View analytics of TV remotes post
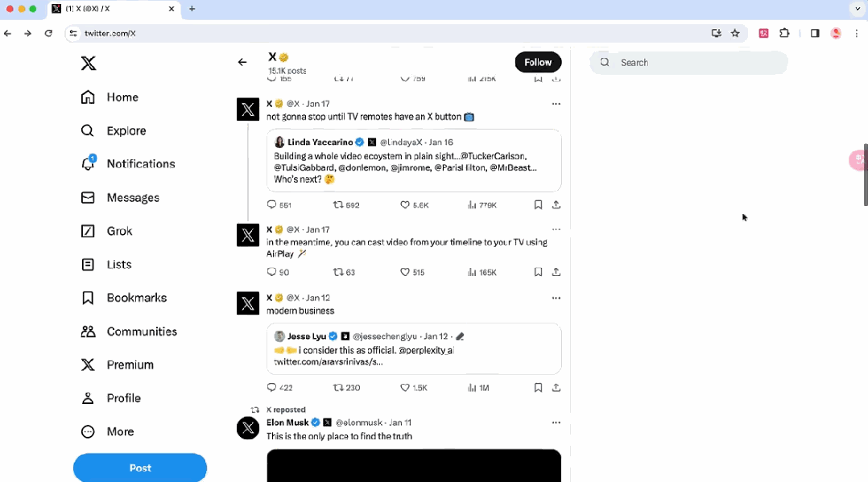The image size is (868, 482). click(482, 204)
